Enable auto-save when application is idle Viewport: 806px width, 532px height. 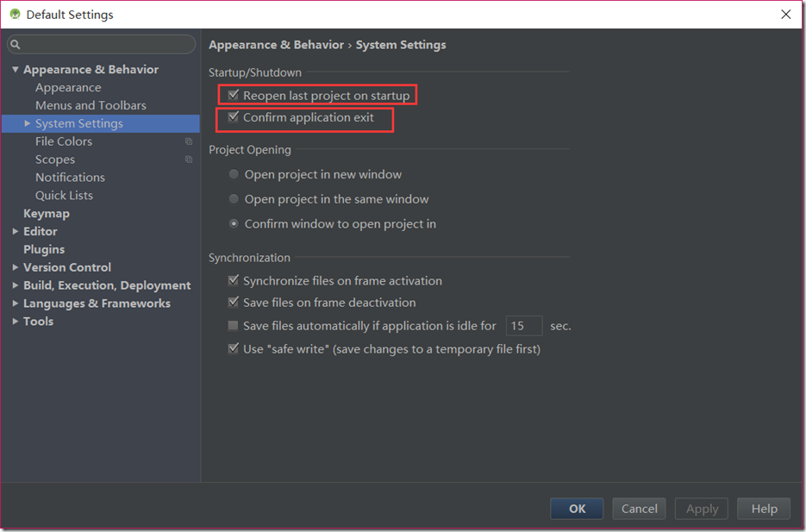[234, 326]
